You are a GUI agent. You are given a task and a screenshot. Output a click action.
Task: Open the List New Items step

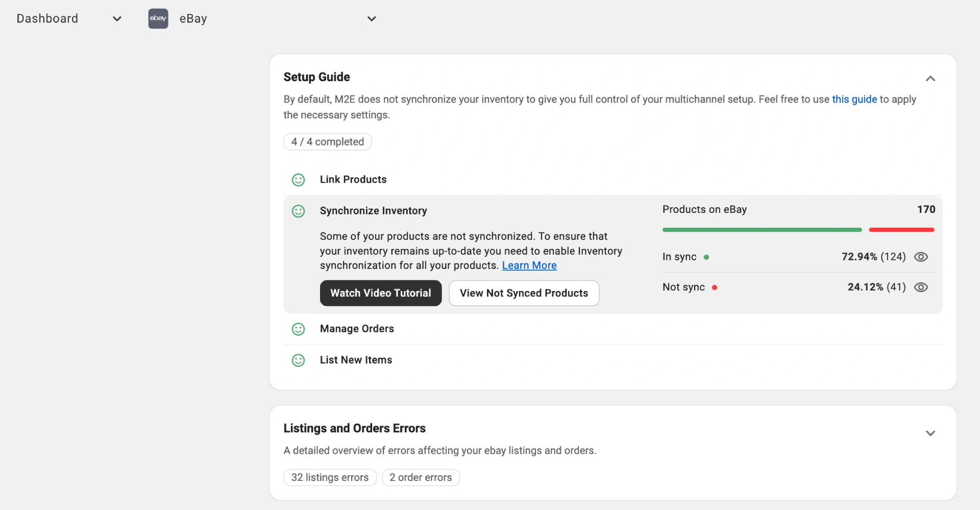point(356,360)
